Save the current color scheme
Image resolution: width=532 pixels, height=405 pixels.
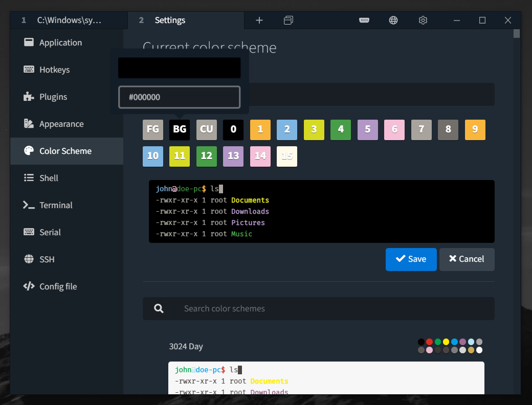[x=411, y=259]
